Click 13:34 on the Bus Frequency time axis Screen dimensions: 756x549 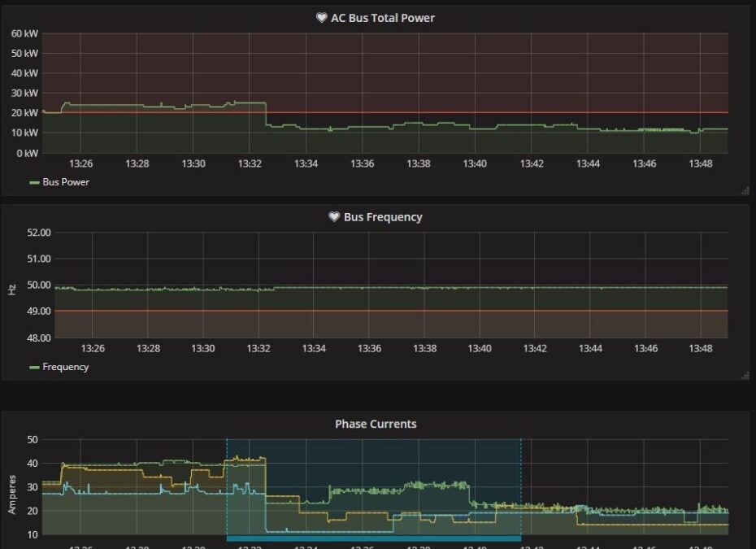[314, 348]
